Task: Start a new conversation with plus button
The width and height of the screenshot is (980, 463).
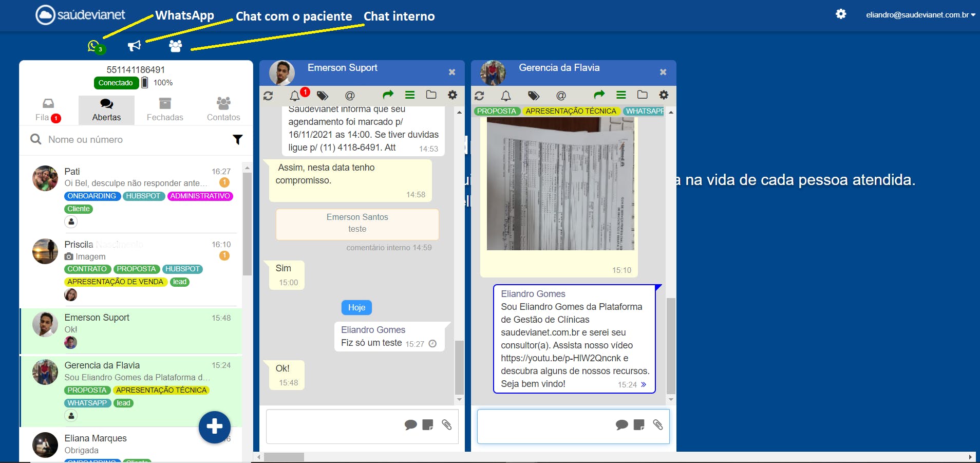Action: 215,427
